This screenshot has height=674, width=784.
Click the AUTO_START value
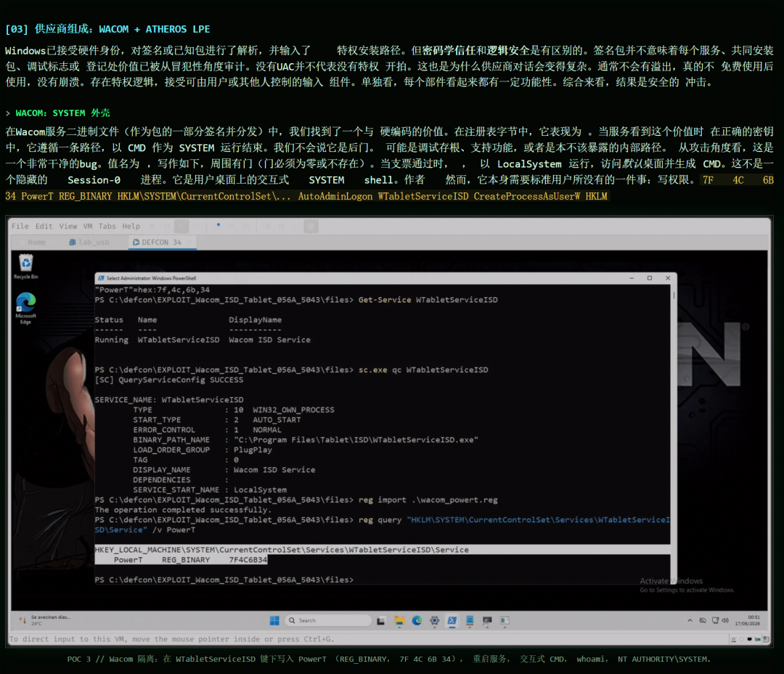[x=277, y=420]
